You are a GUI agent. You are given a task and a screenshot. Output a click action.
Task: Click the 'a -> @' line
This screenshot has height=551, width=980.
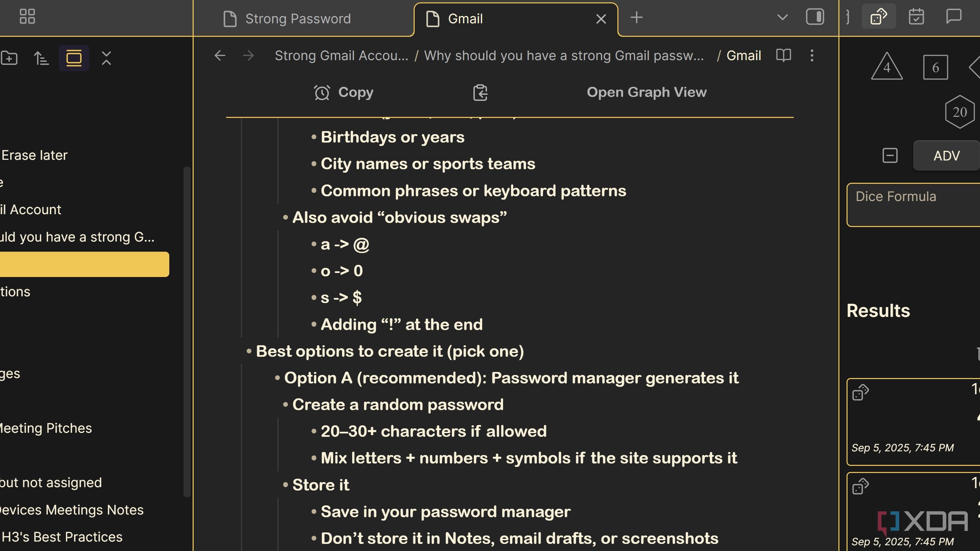tap(345, 245)
